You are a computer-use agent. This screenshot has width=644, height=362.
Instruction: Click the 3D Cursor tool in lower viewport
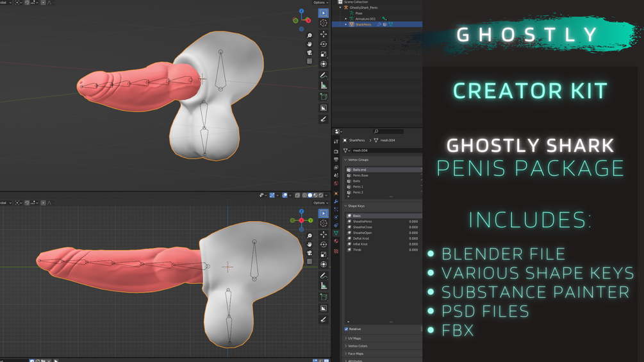(x=324, y=224)
